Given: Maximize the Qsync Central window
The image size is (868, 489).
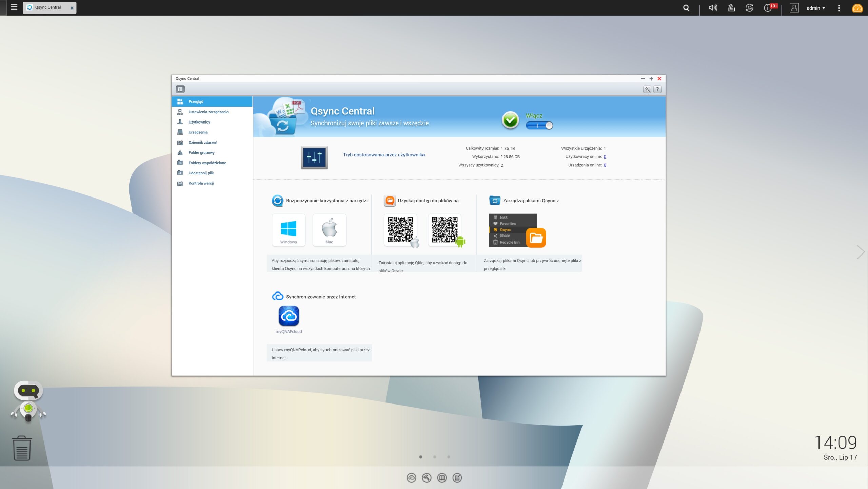Looking at the screenshot, I should pos(651,78).
